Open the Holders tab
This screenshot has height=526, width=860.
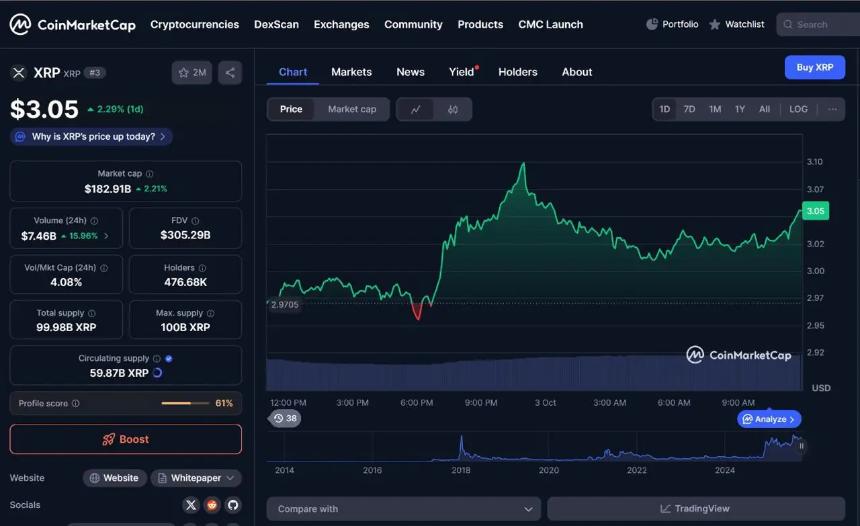[517, 72]
